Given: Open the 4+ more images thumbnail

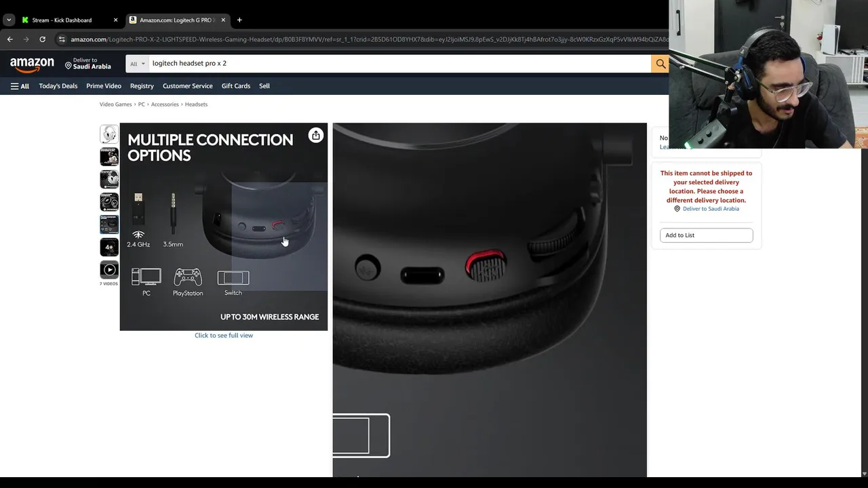Looking at the screenshot, I should (x=109, y=247).
